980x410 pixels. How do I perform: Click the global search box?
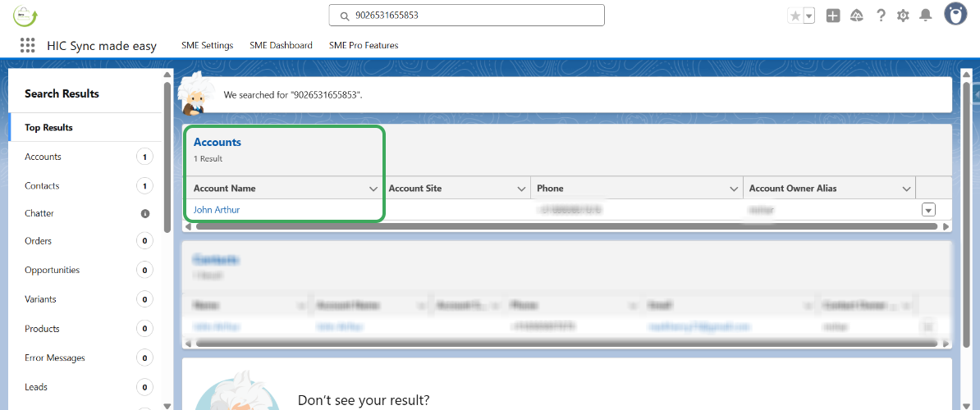coord(467,16)
